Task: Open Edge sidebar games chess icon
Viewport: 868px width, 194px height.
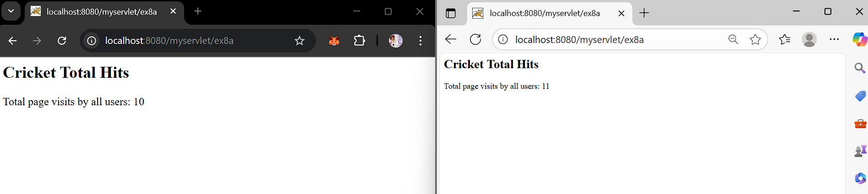Action: (860, 151)
